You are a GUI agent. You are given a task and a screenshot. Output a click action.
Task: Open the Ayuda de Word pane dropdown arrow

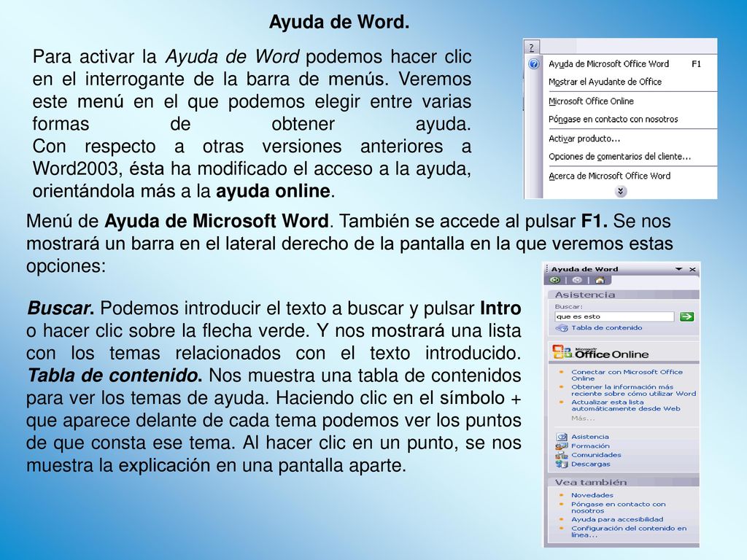679,269
